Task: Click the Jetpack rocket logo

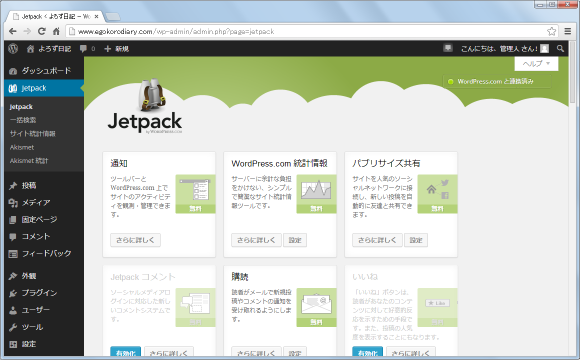Action: point(145,106)
